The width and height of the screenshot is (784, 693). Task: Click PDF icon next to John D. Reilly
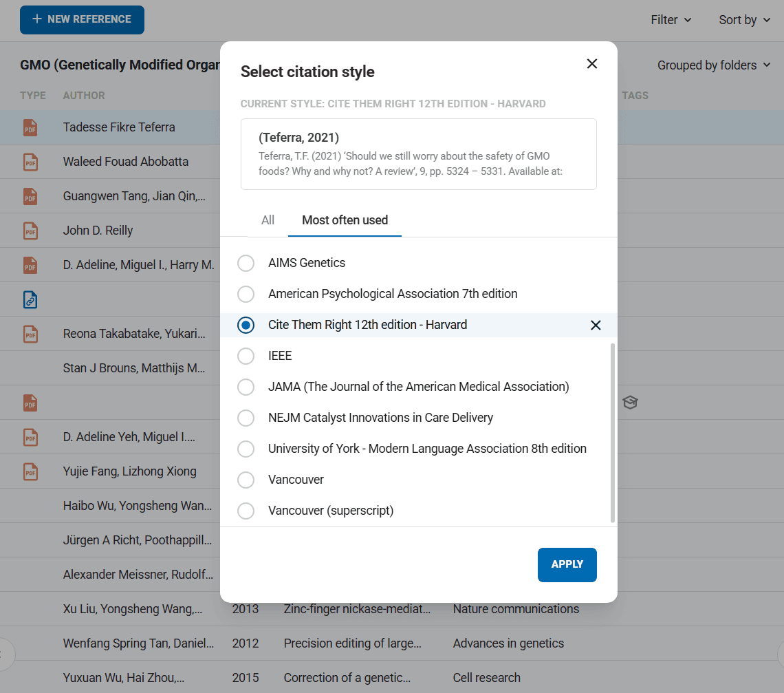[30, 231]
